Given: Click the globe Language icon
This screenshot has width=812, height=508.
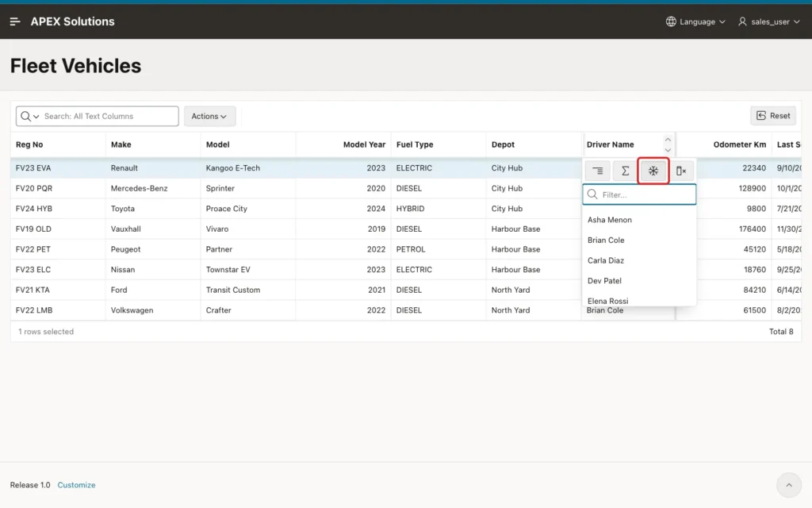Looking at the screenshot, I should coord(671,21).
